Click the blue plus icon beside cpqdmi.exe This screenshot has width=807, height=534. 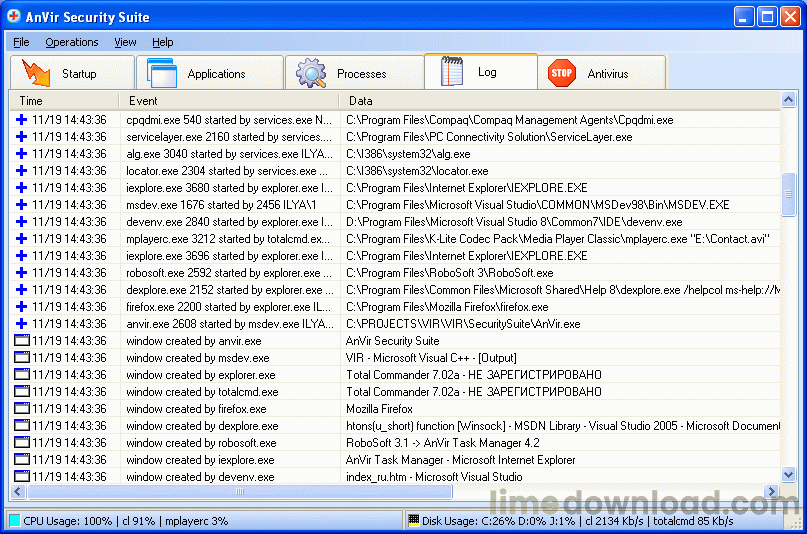(x=21, y=120)
